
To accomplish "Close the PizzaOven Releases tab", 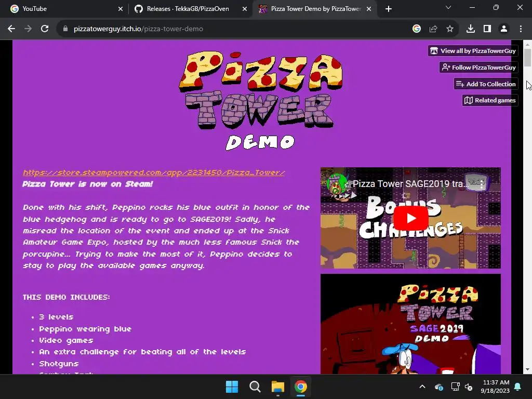I will coord(245,9).
